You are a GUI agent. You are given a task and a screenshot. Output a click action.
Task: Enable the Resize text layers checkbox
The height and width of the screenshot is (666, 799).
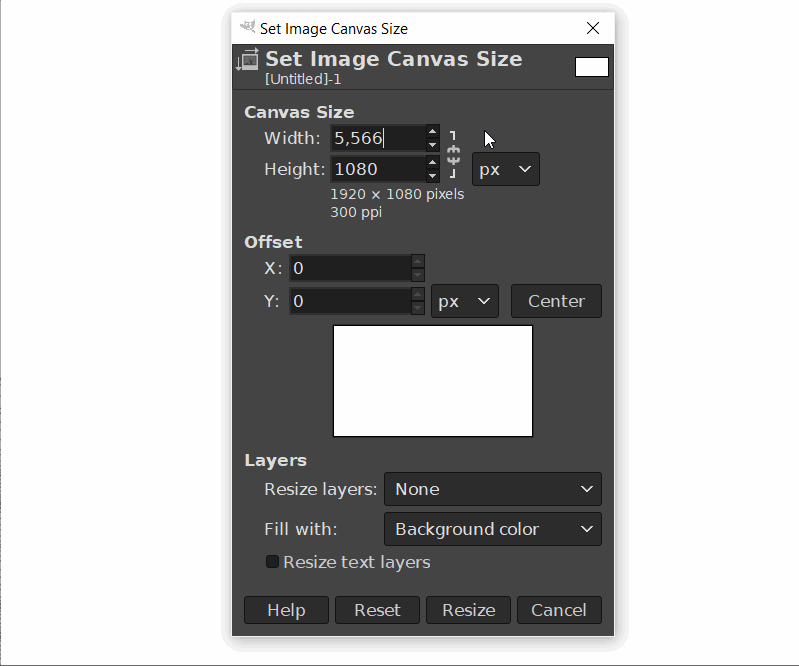pos(273,562)
